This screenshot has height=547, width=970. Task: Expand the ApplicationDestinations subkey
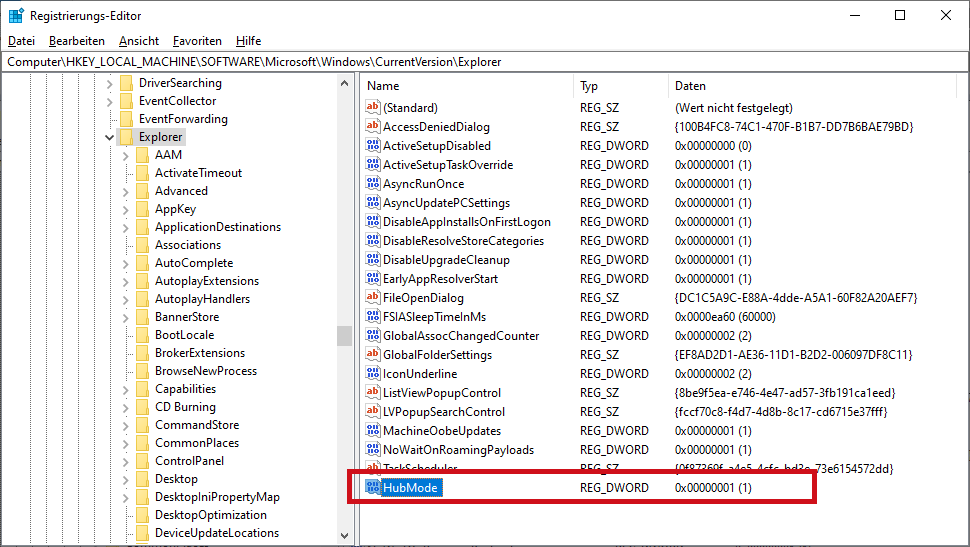pos(126,227)
